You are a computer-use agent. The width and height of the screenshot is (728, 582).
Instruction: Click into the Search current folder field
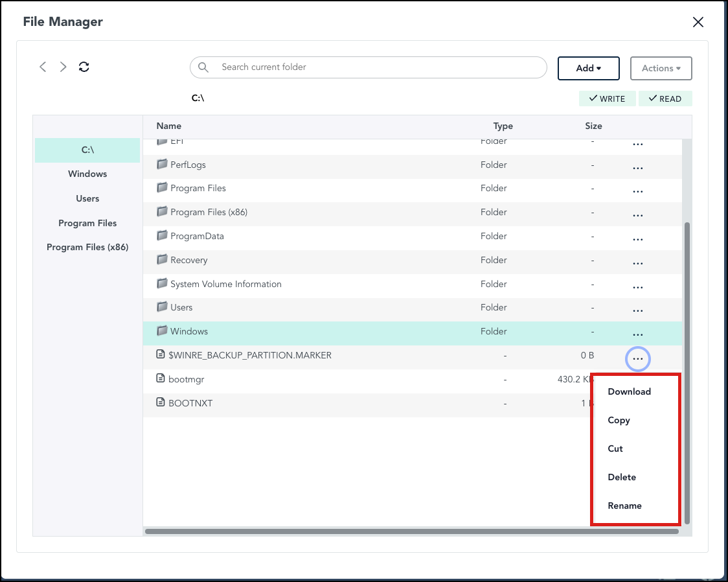coord(369,67)
